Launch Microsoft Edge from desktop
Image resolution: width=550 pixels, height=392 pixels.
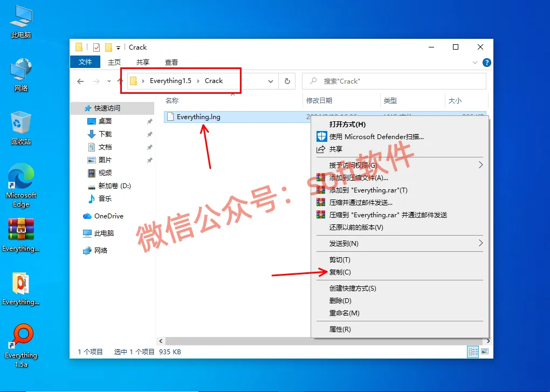click(x=21, y=186)
